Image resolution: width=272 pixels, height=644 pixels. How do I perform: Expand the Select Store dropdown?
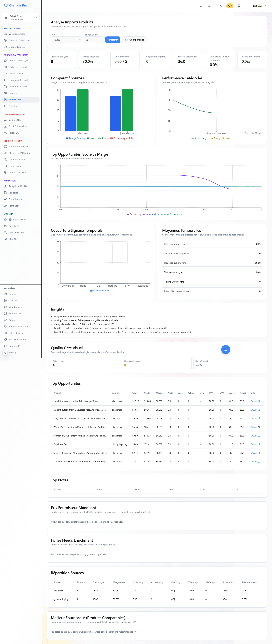pos(21,18)
